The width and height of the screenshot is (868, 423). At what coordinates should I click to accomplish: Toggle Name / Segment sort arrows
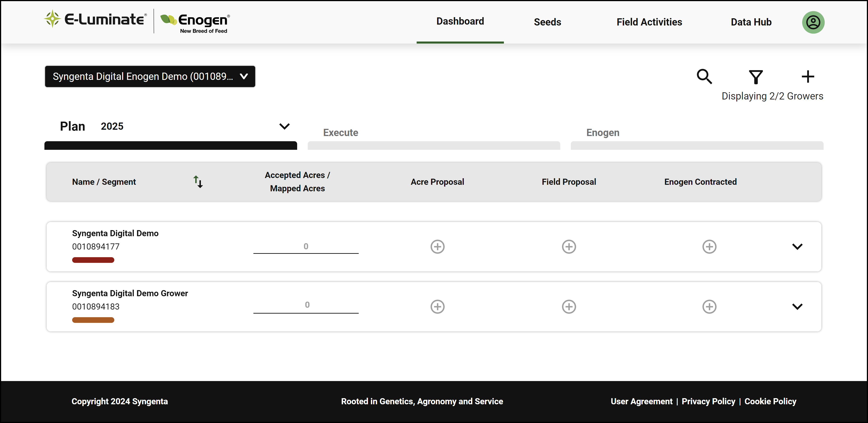point(198,182)
